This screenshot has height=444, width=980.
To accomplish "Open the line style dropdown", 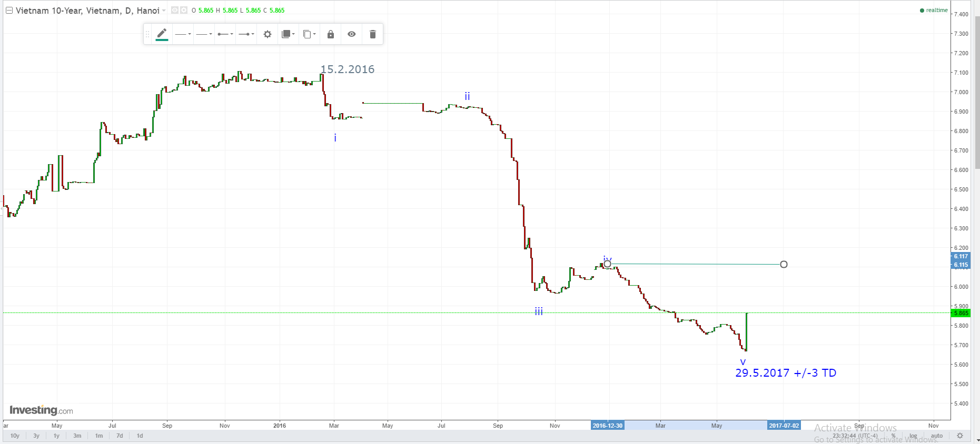I will tap(204, 34).
